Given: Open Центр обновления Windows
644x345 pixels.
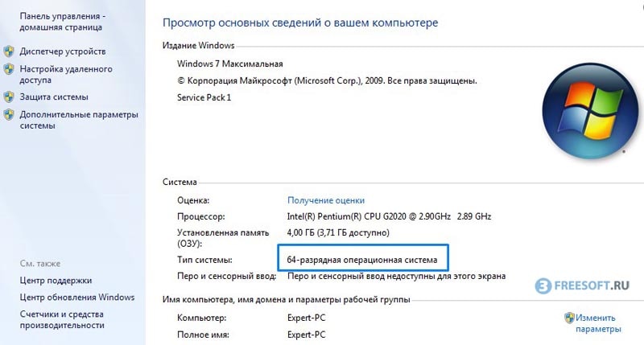Looking at the screenshot, I should pyautogui.click(x=77, y=297).
